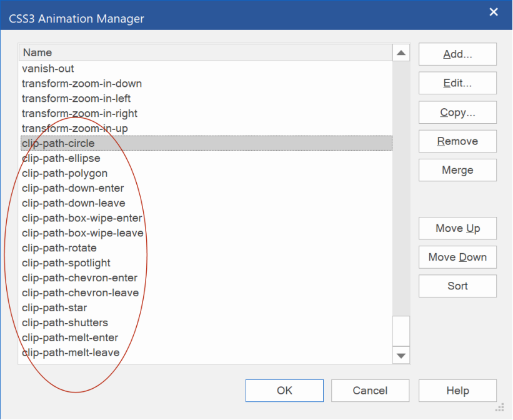Click the Name column header
Screen dimensions: 513x420
[x=206, y=52]
